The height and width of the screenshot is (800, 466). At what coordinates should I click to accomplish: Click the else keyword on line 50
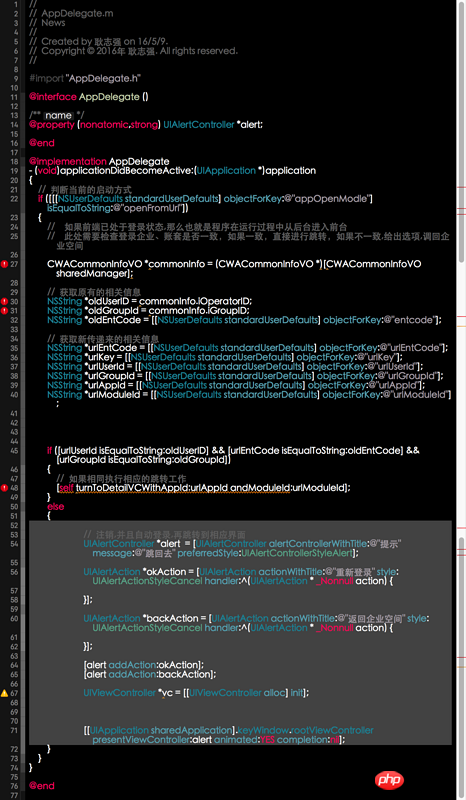[56, 507]
